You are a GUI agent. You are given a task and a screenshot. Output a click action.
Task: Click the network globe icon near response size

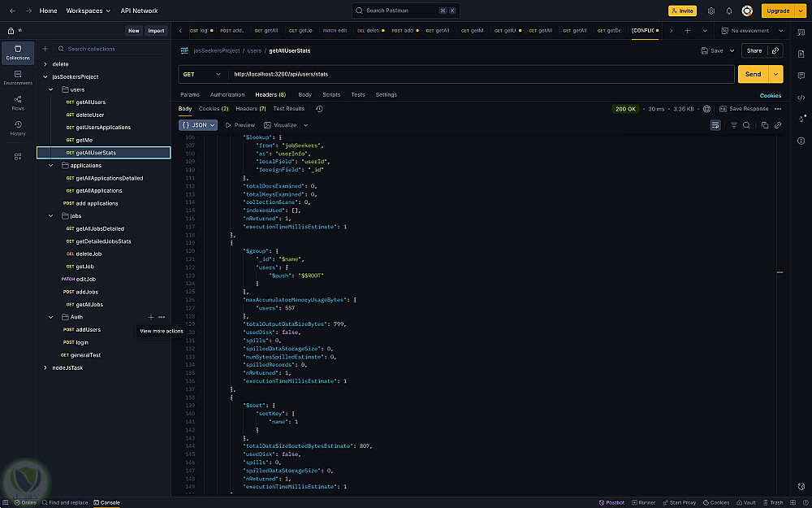[707, 109]
